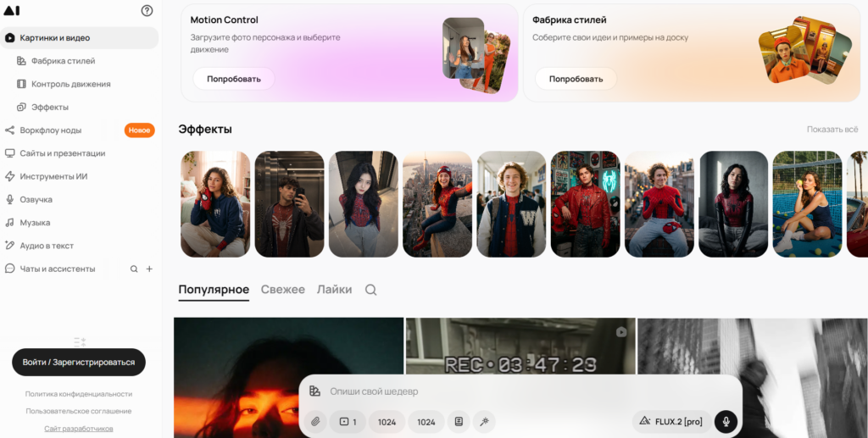Attach file with paperclip icon
Screen dimensions: 868x438
point(315,422)
